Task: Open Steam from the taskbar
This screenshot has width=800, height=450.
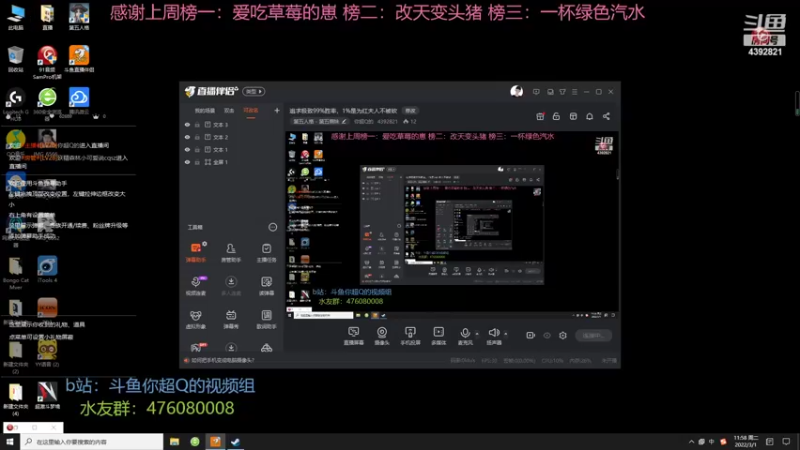Action: point(235,441)
